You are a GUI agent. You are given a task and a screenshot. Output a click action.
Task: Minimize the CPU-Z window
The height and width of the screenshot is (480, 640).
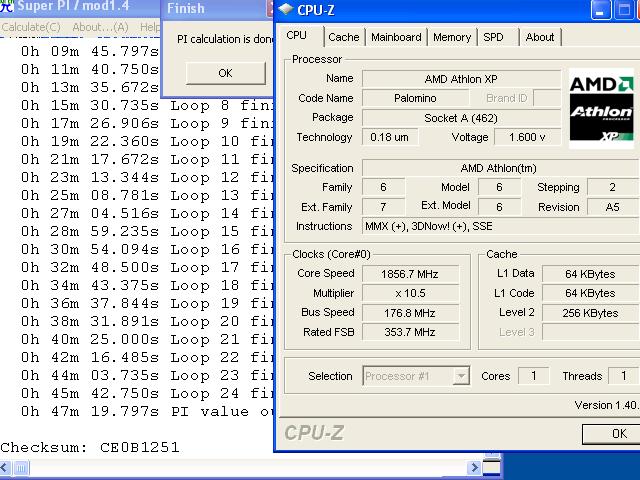601,10
